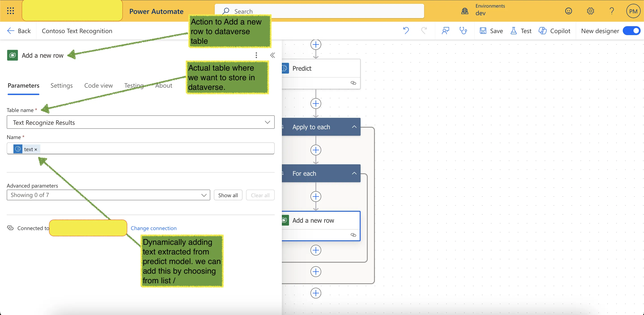Collapse the For each container
The width and height of the screenshot is (644, 315).
point(354,173)
